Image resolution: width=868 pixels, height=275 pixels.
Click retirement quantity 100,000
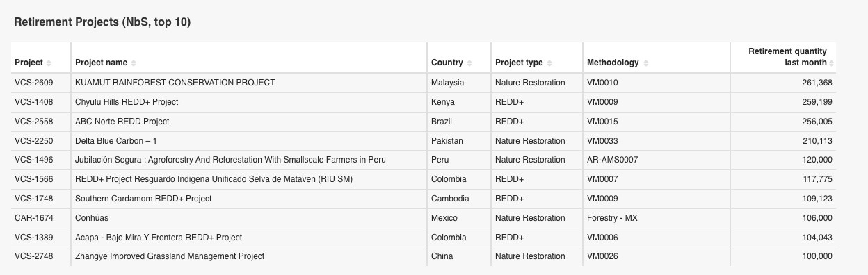[x=817, y=256]
